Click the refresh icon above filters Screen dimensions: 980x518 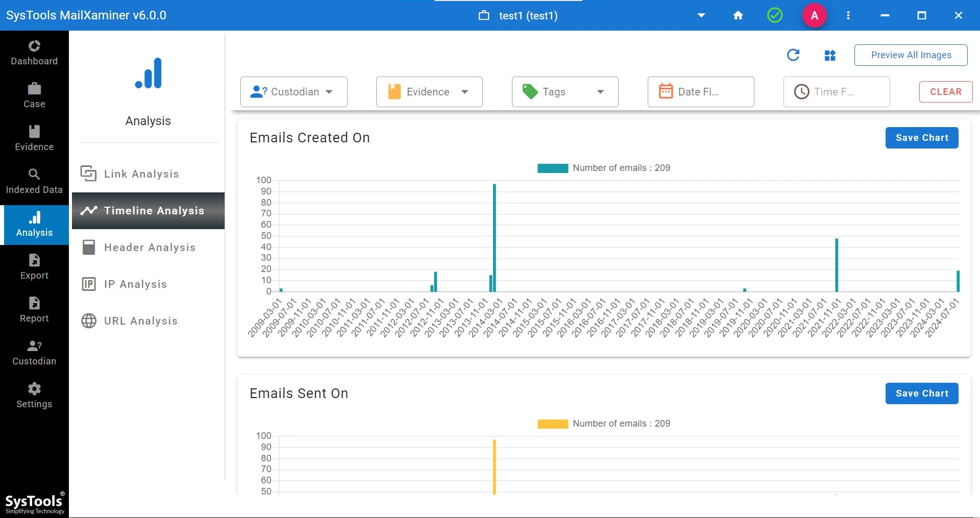coord(793,55)
